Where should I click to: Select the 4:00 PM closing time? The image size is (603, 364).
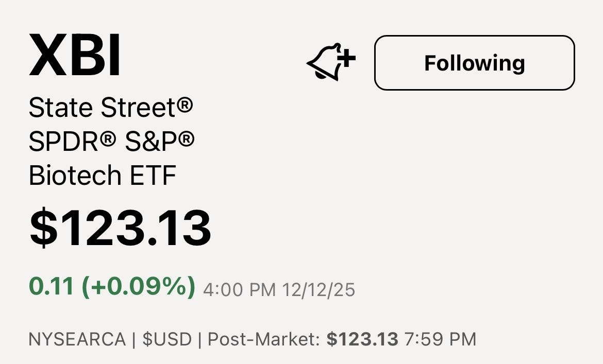(240, 290)
